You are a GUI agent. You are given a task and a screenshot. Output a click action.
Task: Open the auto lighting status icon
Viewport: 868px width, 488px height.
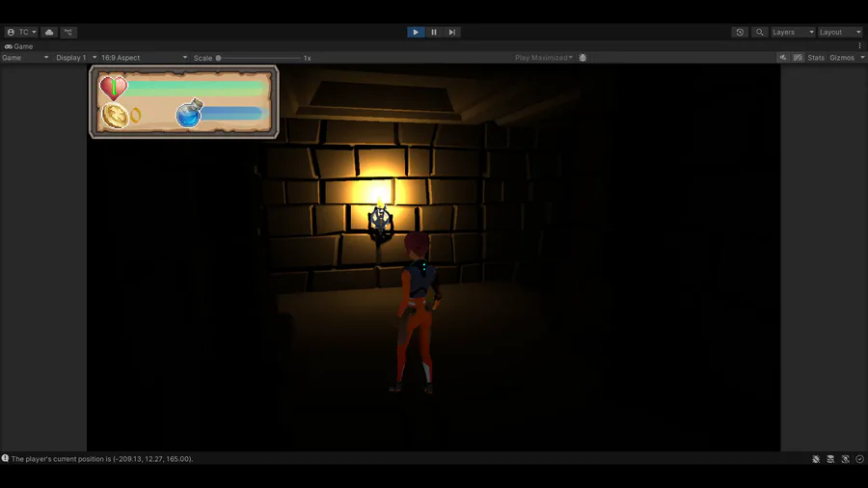[845, 459]
